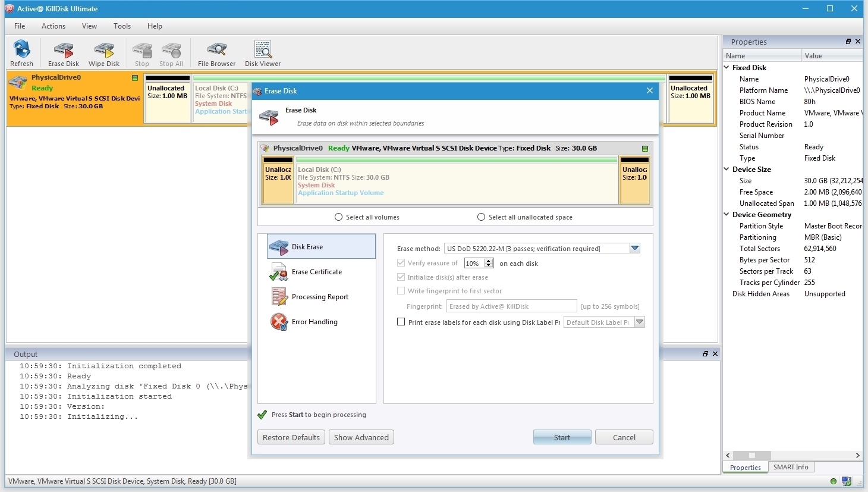Open the Erase method dropdown
The width and height of the screenshot is (868, 492).
(x=634, y=249)
